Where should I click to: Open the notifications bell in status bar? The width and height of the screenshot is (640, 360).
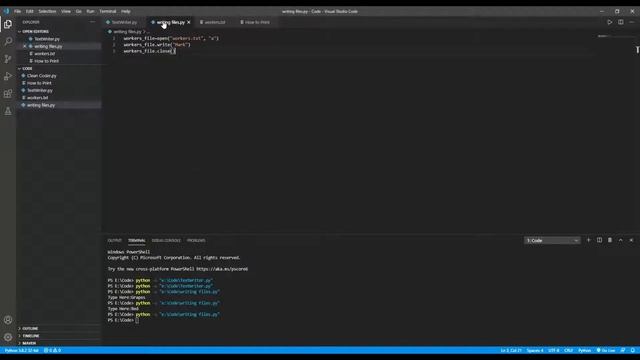pos(633,350)
